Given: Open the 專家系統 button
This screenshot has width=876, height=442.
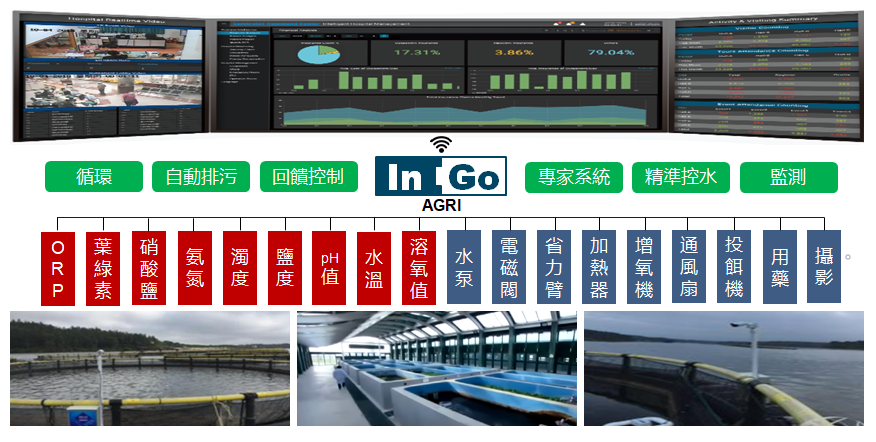Looking at the screenshot, I should pos(574,177).
